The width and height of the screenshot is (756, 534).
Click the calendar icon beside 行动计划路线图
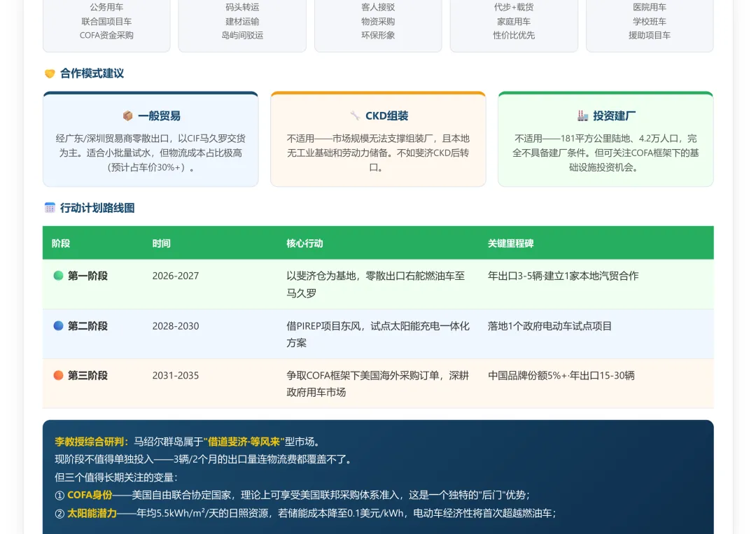point(50,208)
